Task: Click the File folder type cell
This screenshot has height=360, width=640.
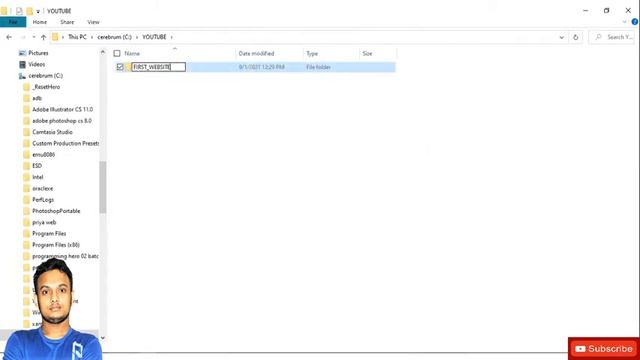Action: point(318,67)
